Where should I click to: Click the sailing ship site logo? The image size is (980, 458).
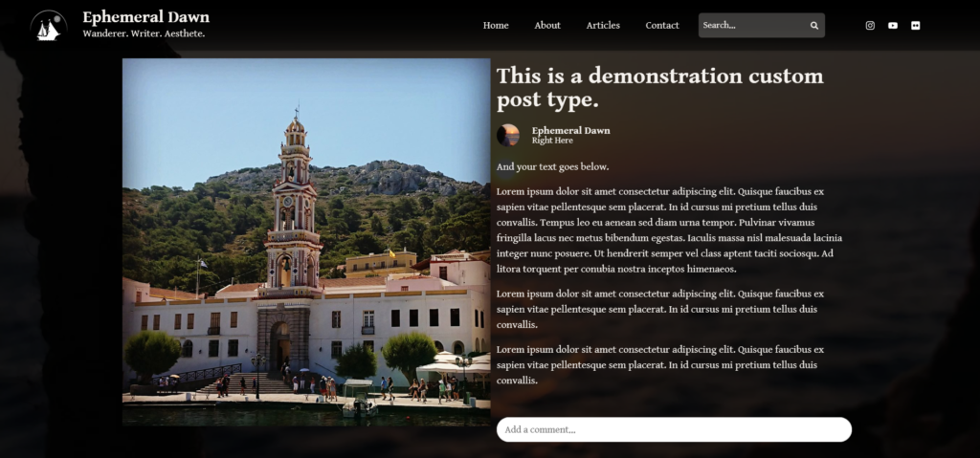(x=49, y=26)
